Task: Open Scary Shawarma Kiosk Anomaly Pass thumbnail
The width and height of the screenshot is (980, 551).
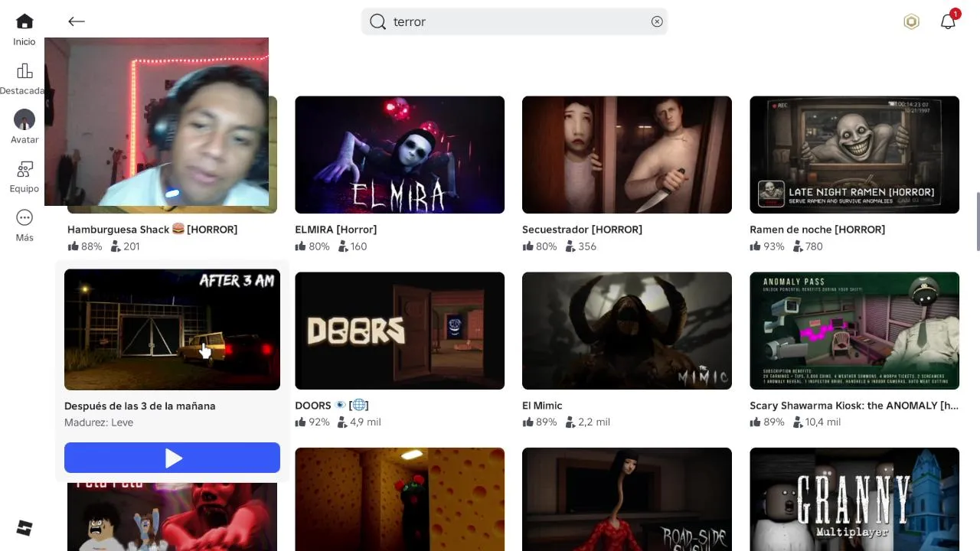Action: coord(854,331)
